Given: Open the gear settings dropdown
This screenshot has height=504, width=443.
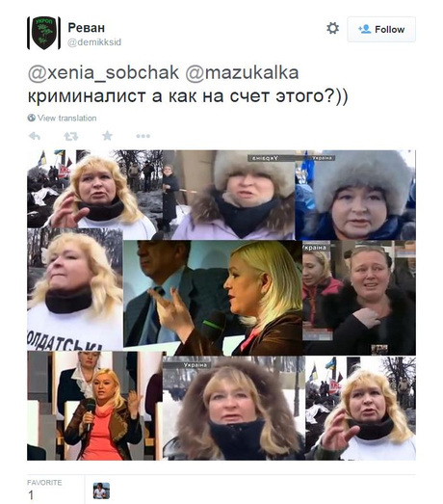Looking at the screenshot, I should point(333,28).
